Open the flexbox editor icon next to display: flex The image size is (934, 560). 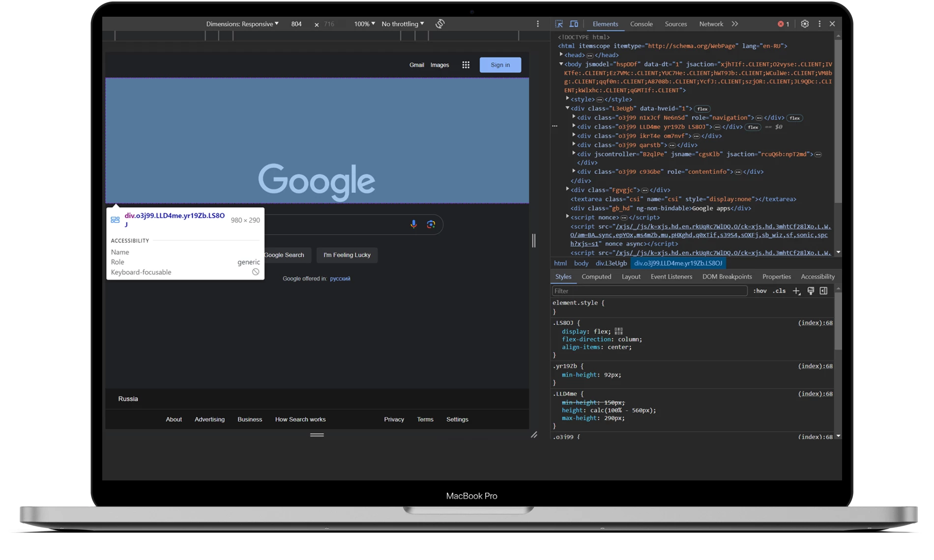(619, 332)
